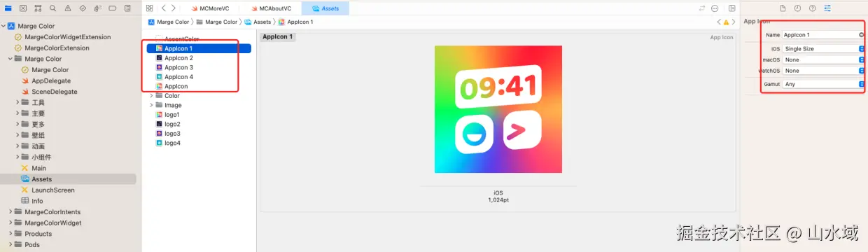This screenshot has height=252, width=868.
Task: Expand the 工具 folder
Action: click(17, 103)
